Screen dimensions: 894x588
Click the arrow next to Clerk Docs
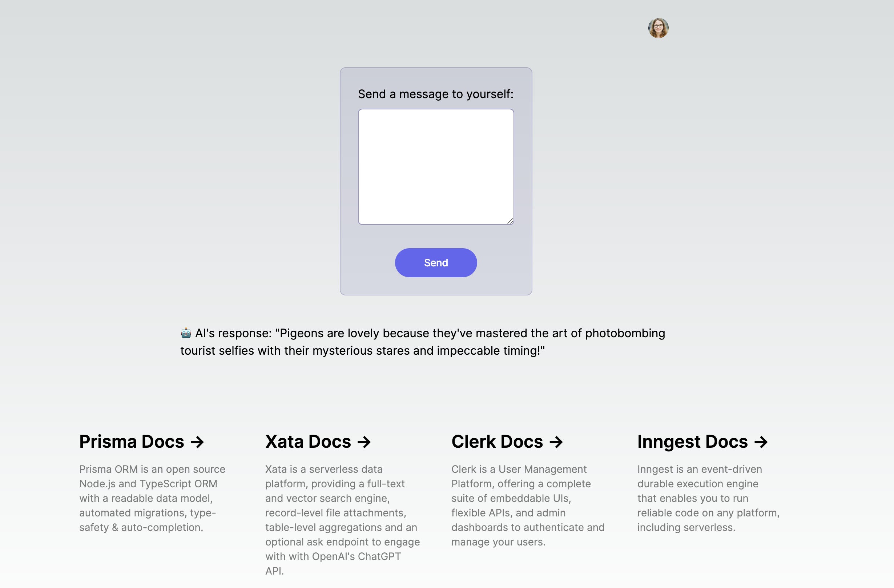tap(556, 442)
